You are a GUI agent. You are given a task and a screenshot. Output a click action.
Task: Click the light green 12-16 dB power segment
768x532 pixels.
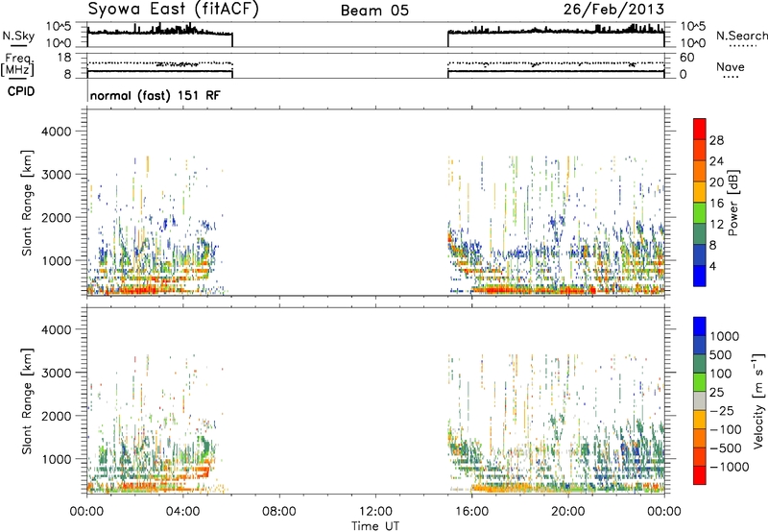coord(700,213)
